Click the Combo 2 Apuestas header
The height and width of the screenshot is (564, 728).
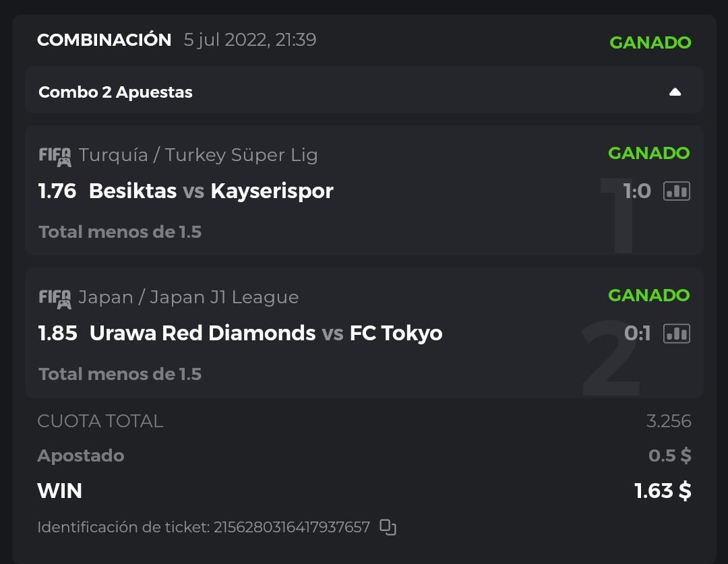point(115,92)
